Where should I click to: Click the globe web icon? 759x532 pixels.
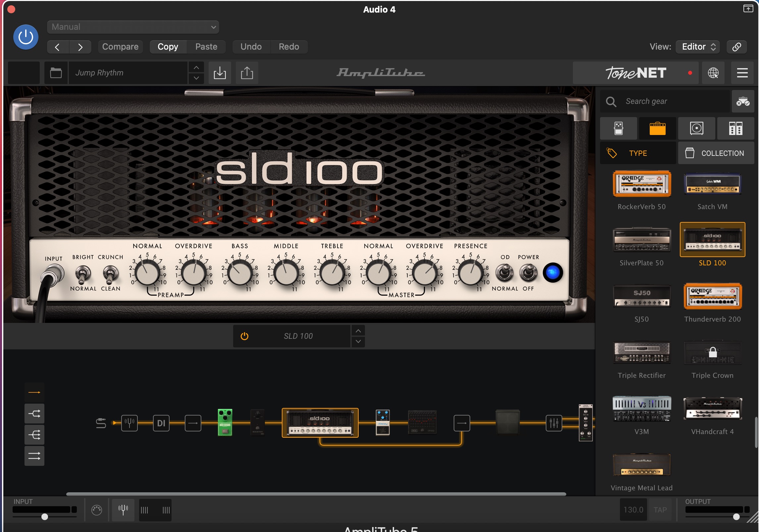(x=713, y=73)
